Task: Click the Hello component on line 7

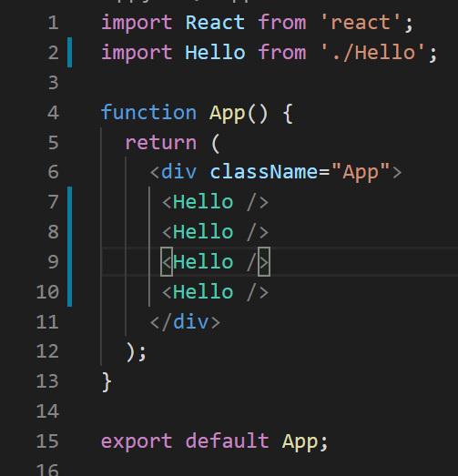Action: 203,202
